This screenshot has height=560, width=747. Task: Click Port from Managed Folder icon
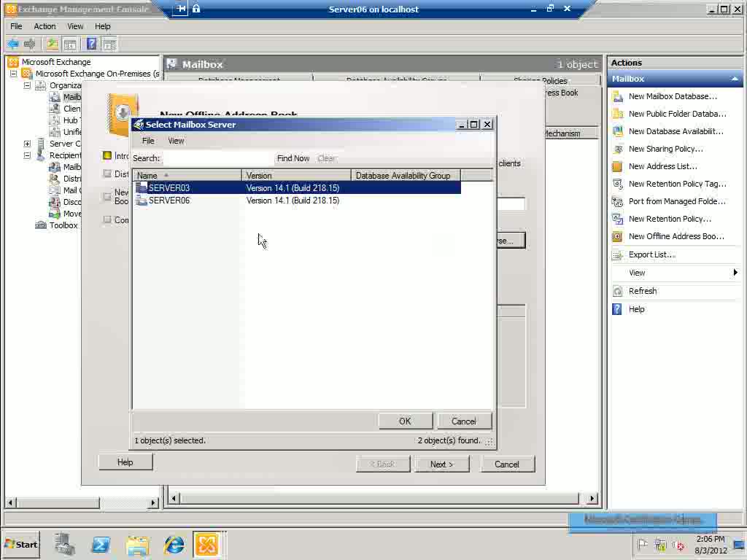(x=618, y=201)
